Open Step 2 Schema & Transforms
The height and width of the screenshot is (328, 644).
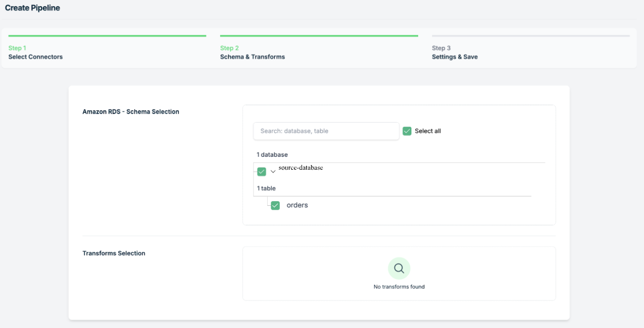tap(319, 49)
